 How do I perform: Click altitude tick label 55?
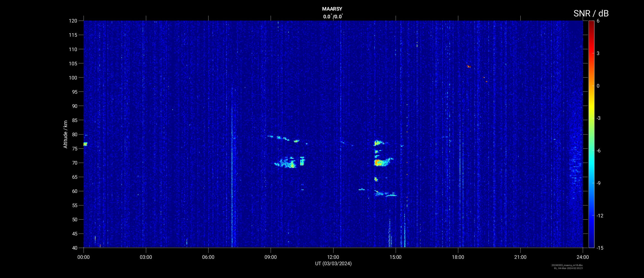tap(74, 205)
